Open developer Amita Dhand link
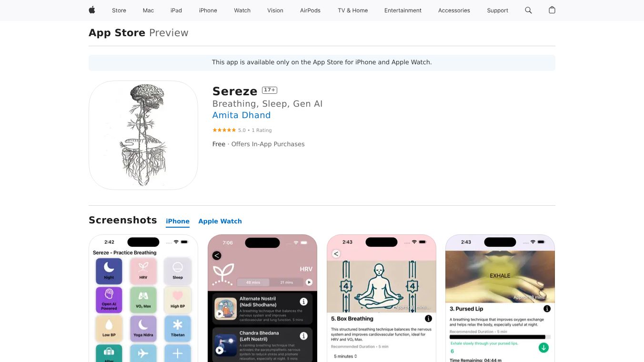The height and width of the screenshot is (362, 644). tap(241, 115)
